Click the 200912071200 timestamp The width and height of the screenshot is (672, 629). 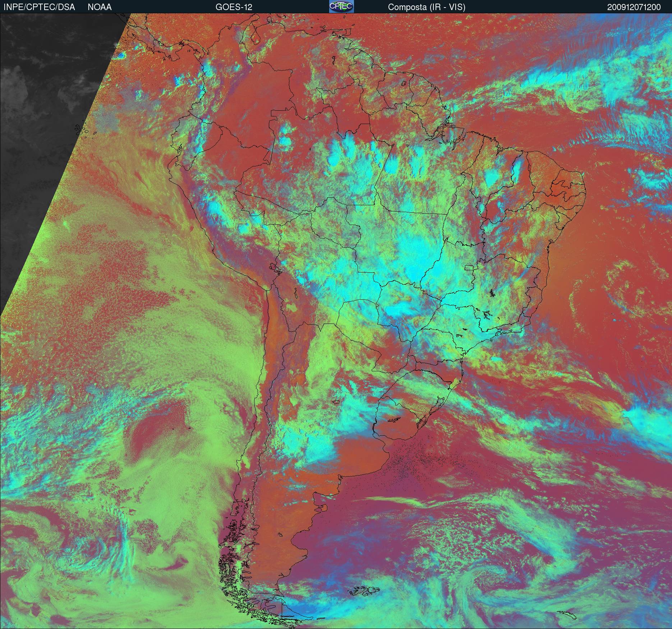[634, 7]
